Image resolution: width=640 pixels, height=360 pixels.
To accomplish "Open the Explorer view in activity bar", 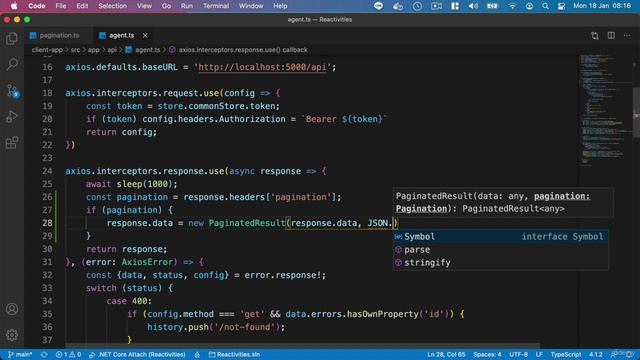I will click(x=12, y=38).
